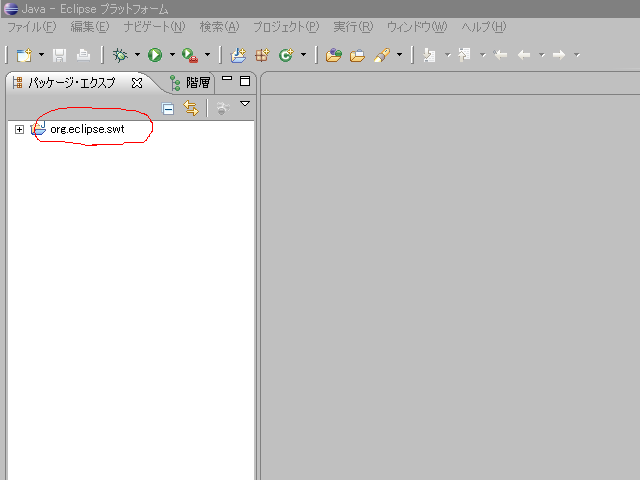The height and width of the screenshot is (480, 640).
Task: Click the Print icon
Action: pyautogui.click(x=83, y=55)
